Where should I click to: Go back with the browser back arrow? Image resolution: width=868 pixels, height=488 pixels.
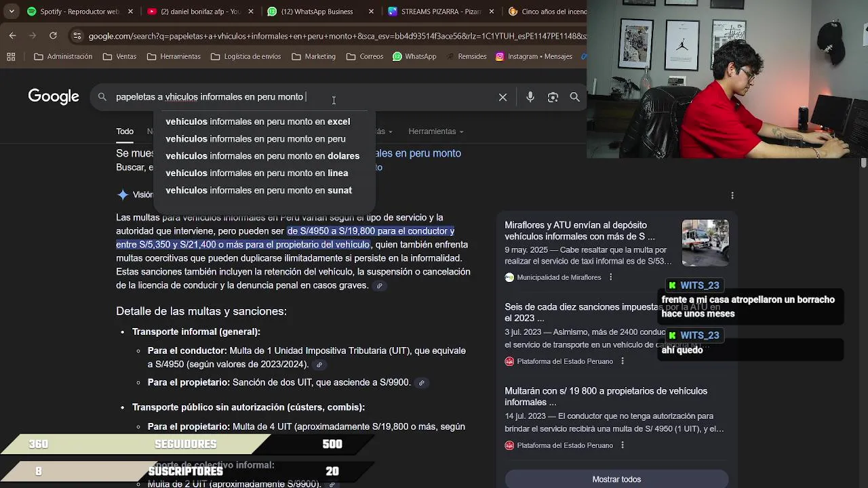(x=12, y=35)
